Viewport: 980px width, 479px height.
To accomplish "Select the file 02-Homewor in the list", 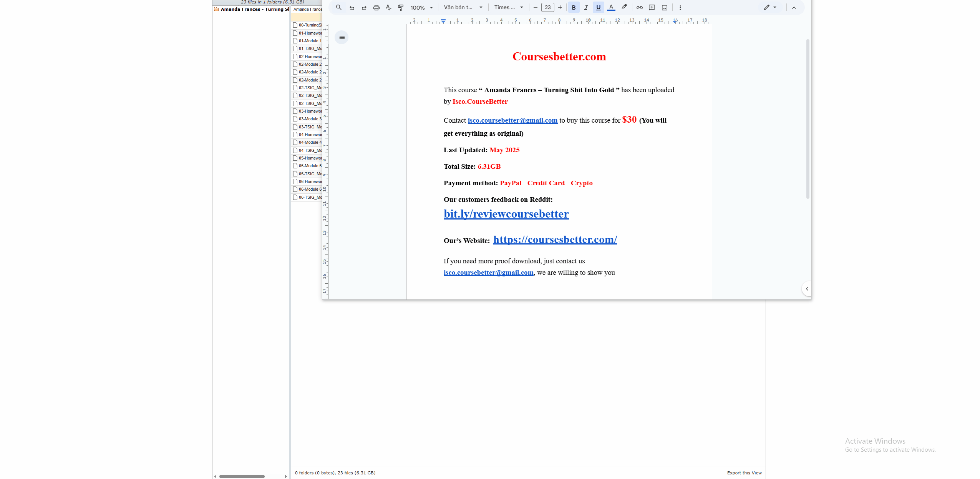I will [x=307, y=57].
